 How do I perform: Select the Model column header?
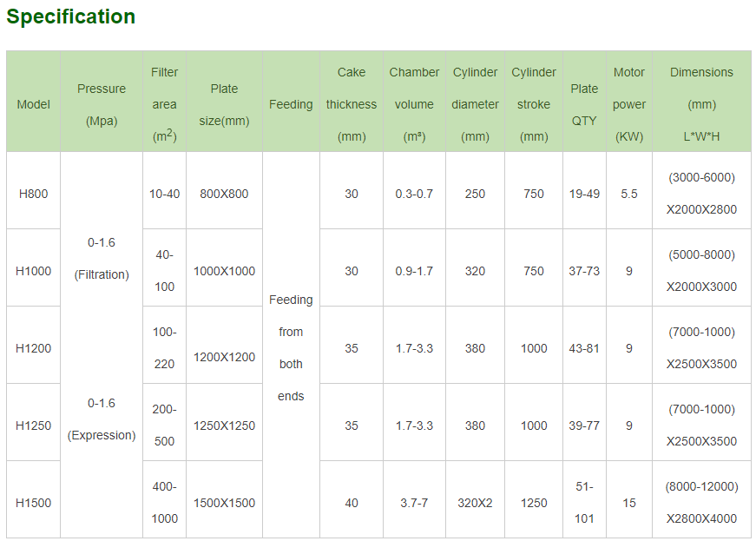tap(34, 104)
